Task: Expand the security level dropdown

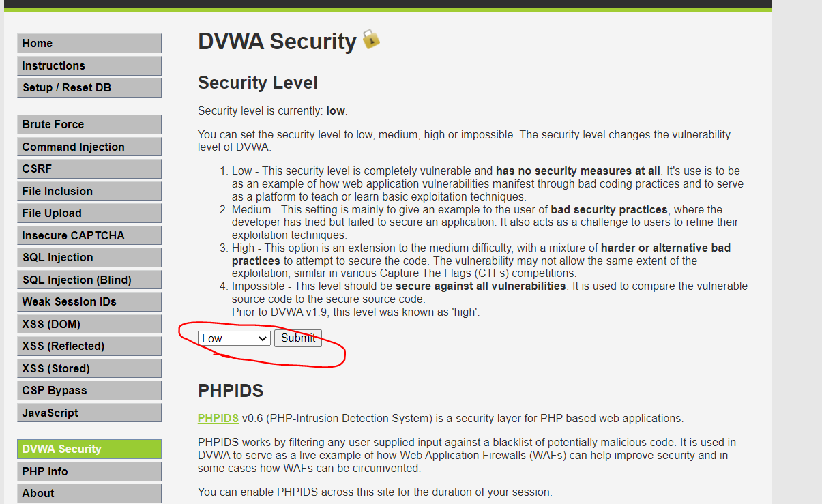Action: 234,338
